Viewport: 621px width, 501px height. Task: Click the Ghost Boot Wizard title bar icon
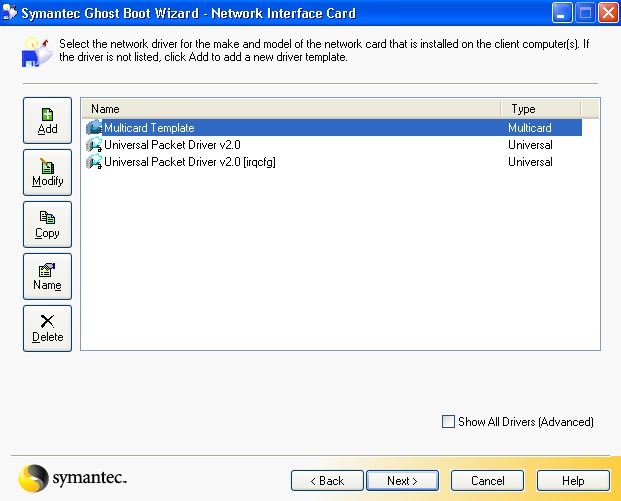[10, 12]
